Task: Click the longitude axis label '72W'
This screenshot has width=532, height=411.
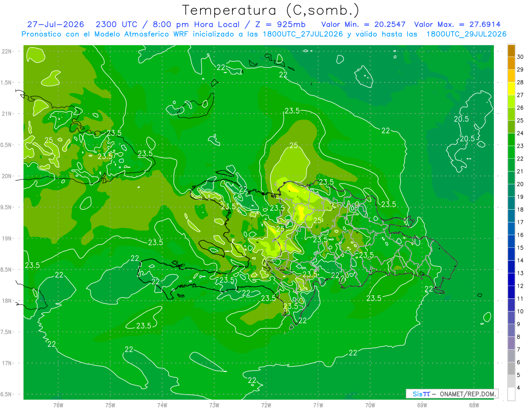Action: [x=266, y=405]
